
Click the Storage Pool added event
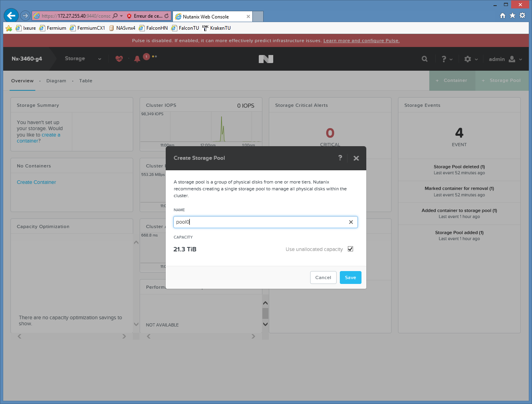tap(459, 236)
